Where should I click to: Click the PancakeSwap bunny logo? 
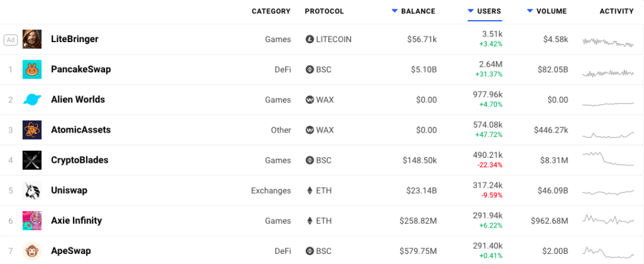(32, 70)
